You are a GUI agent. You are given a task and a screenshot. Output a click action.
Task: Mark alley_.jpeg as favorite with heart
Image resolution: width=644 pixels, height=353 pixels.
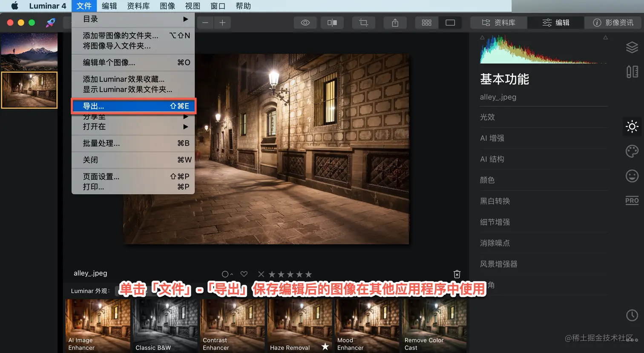(244, 274)
